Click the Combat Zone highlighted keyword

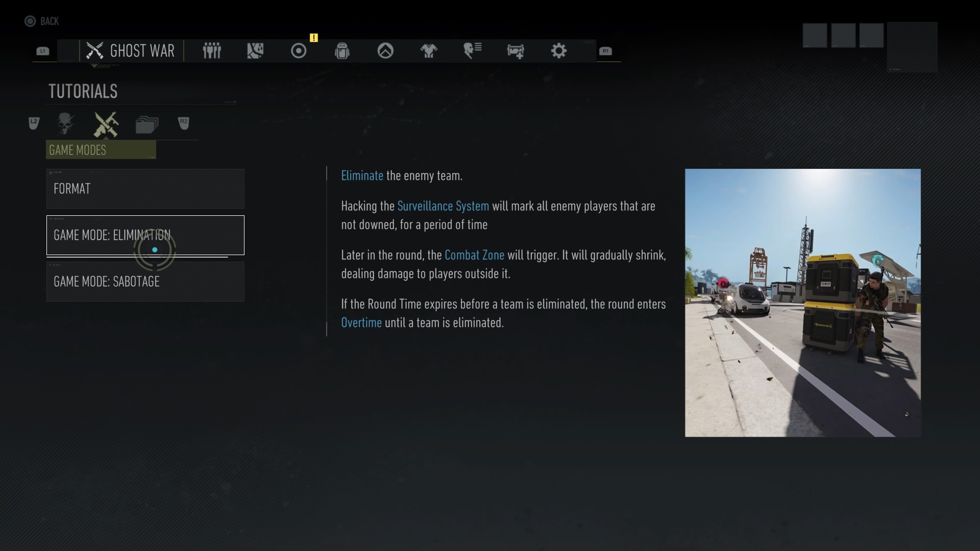[474, 255]
